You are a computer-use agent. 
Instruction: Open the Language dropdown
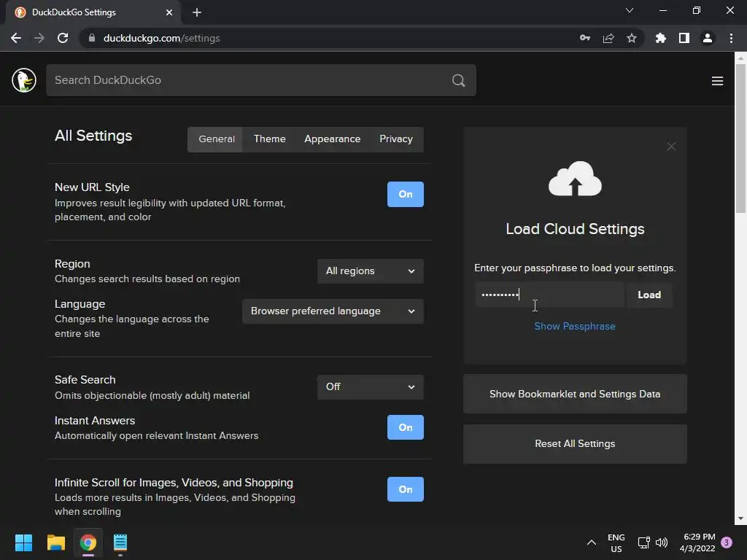pos(333,311)
